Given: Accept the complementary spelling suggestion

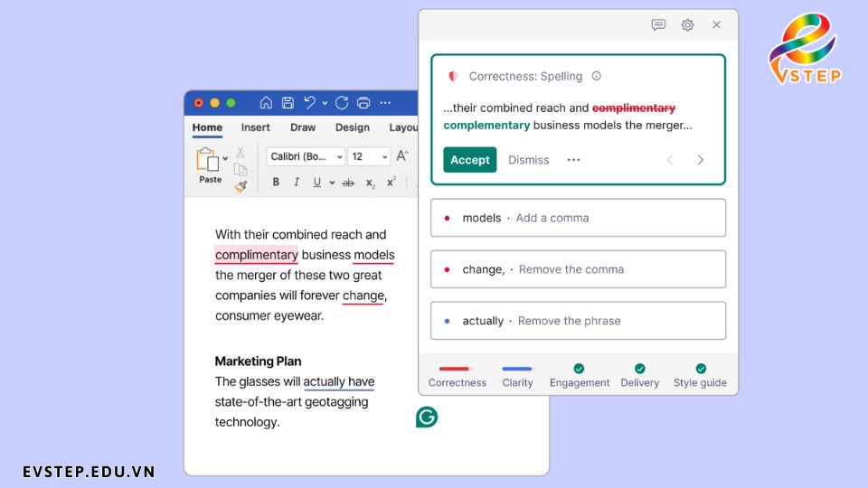Looking at the screenshot, I should (469, 160).
